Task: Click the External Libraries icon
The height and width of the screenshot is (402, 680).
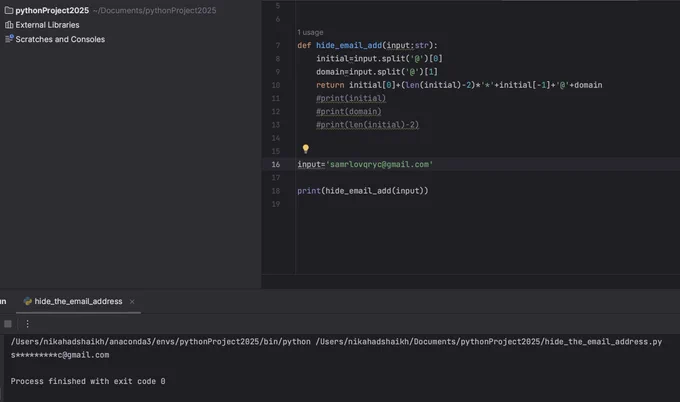Action: point(9,25)
